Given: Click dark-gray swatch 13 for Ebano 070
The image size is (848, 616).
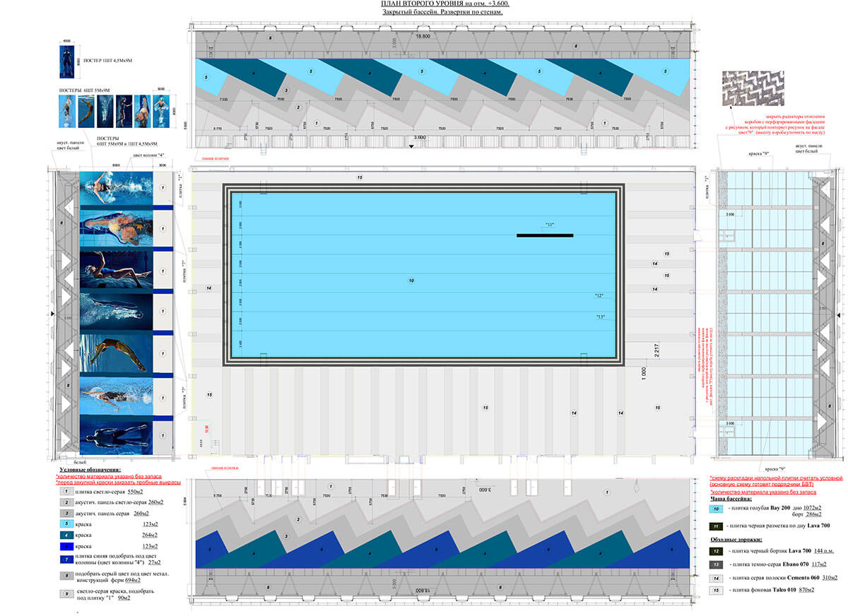Looking at the screenshot, I should tap(716, 564).
